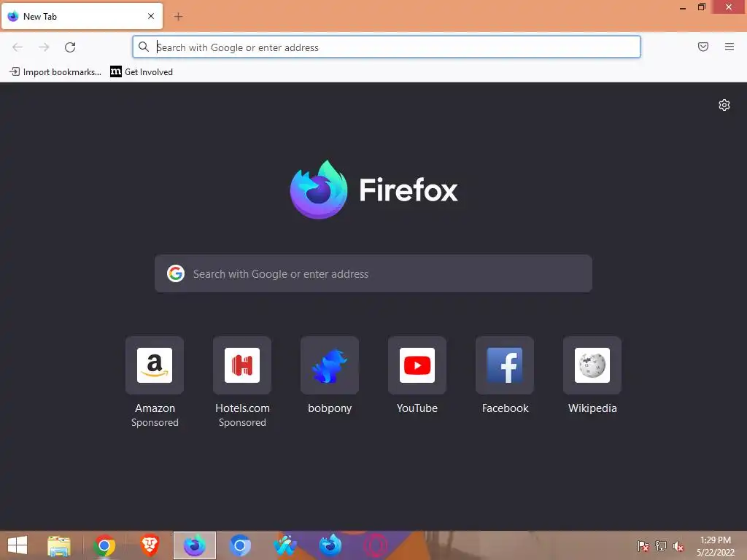The image size is (747, 560).
Task: Open File Explorer from the taskbar
Action: (x=59, y=545)
